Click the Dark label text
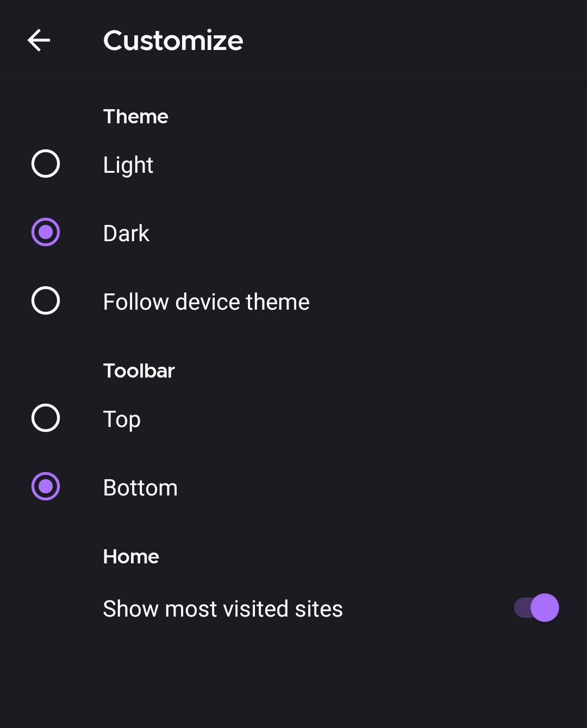Viewport: 587px width, 728px height. click(x=126, y=233)
